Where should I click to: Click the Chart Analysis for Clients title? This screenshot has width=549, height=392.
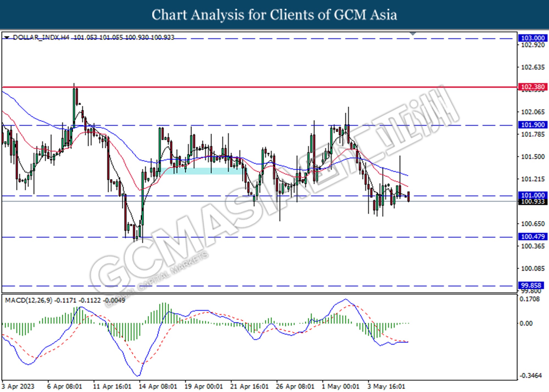click(x=274, y=15)
